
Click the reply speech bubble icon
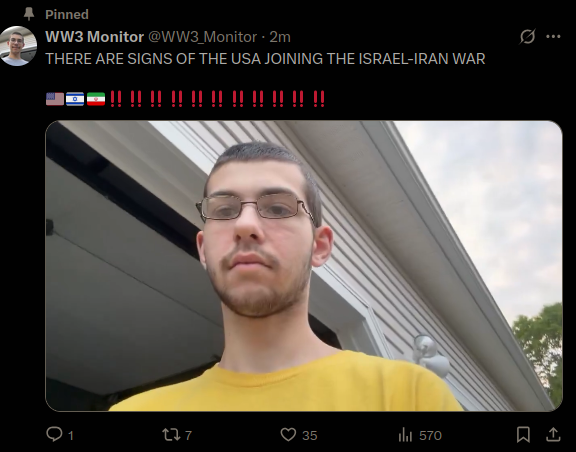tap(54, 434)
